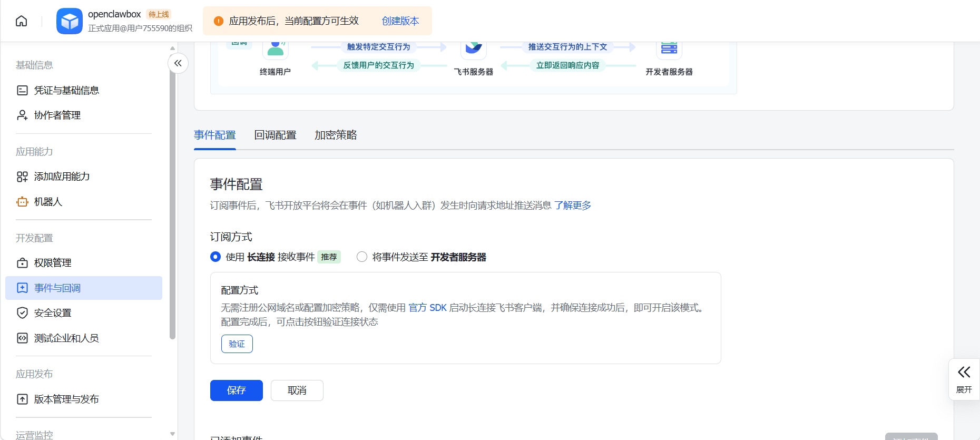The image size is (980, 440).
Task: Click the 测试企业和人员 code icon
Action: click(x=22, y=338)
